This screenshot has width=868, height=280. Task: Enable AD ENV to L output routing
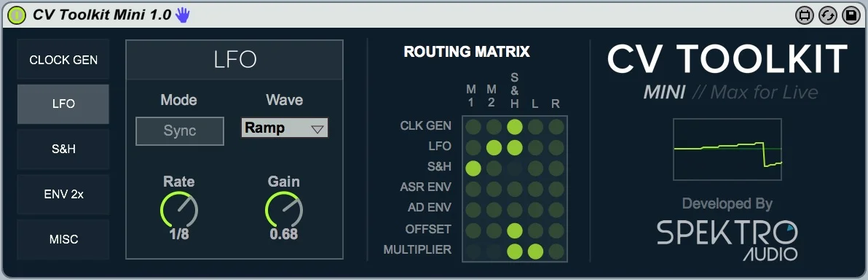tap(535, 209)
